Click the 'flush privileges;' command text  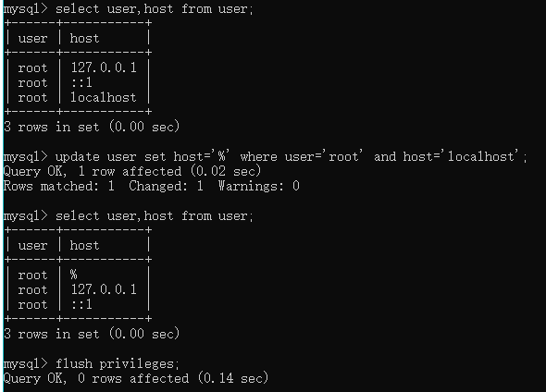click(x=117, y=364)
